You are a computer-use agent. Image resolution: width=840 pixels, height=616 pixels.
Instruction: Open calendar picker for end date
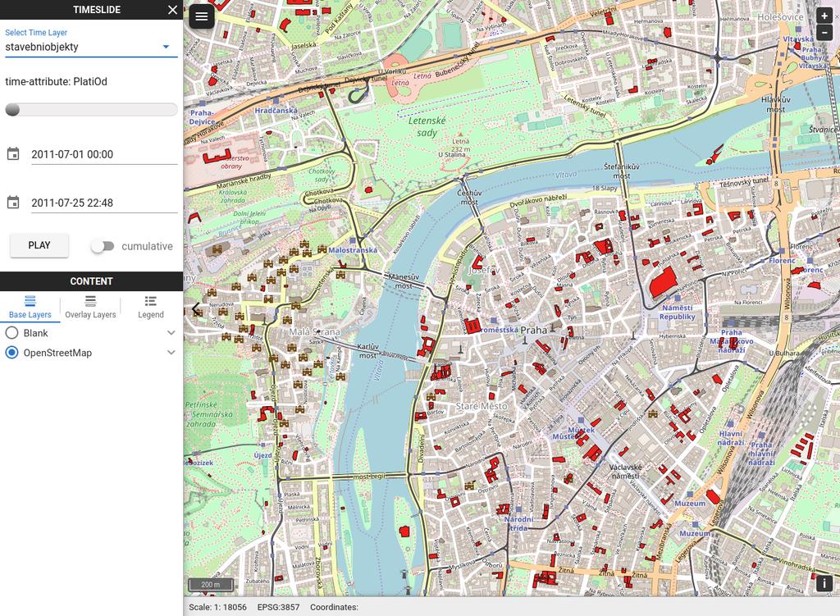coord(13,203)
